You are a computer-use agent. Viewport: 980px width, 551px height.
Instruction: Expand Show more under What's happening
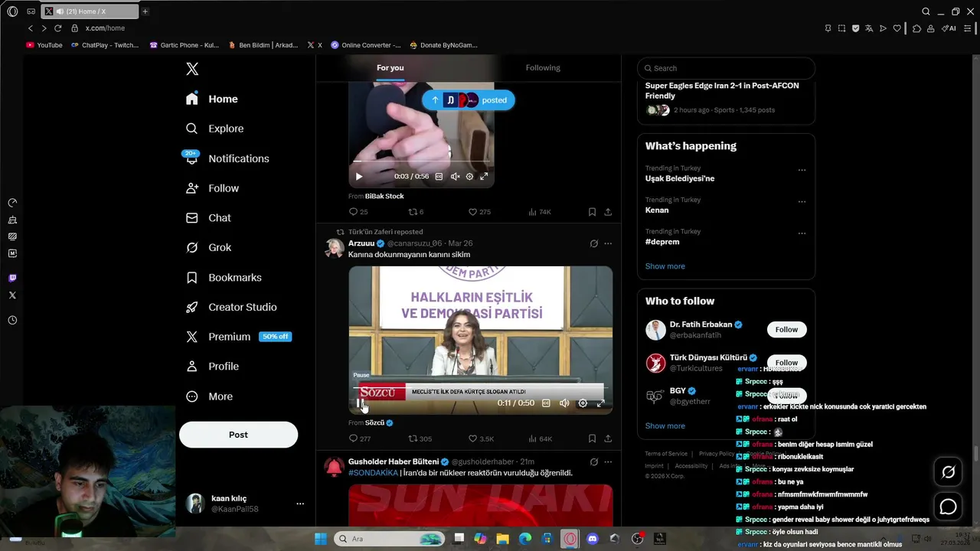pyautogui.click(x=665, y=266)
